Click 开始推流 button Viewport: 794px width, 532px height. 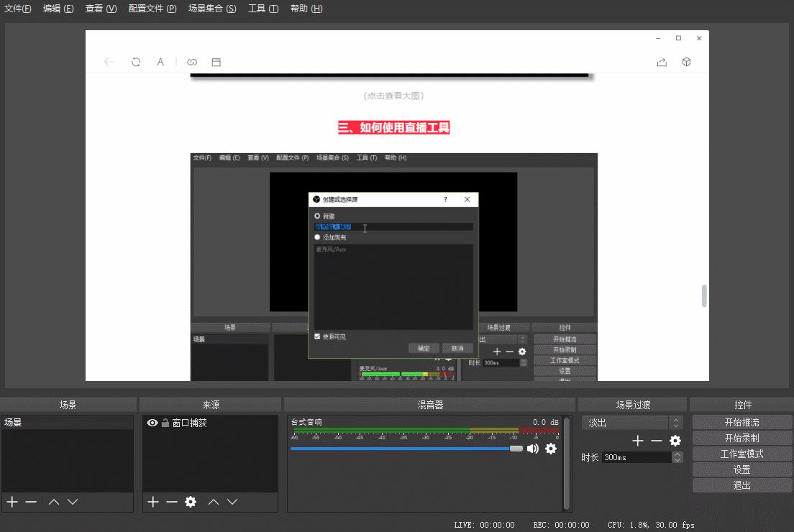[x=741, y=422]
